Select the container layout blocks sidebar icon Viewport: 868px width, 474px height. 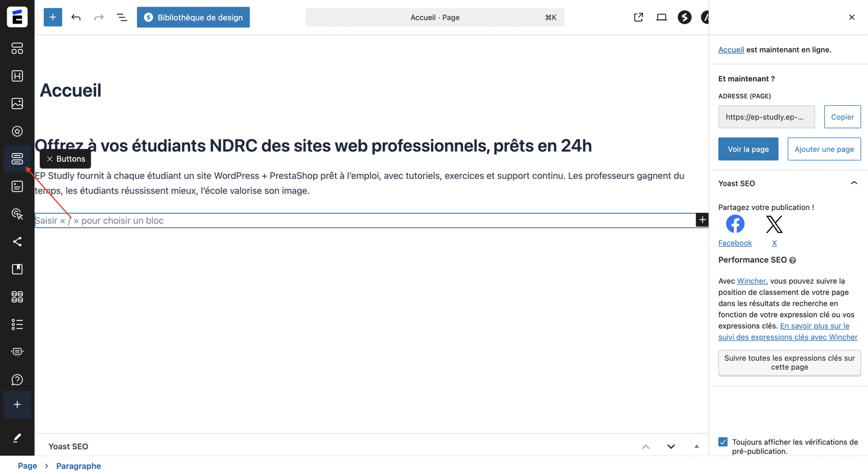(x=17, y=48)
